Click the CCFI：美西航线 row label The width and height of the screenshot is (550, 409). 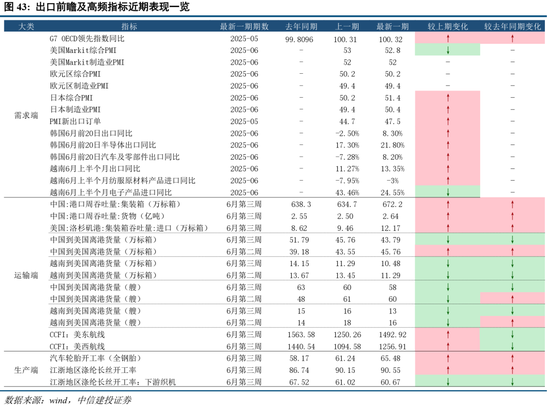[x=77, y=347]
